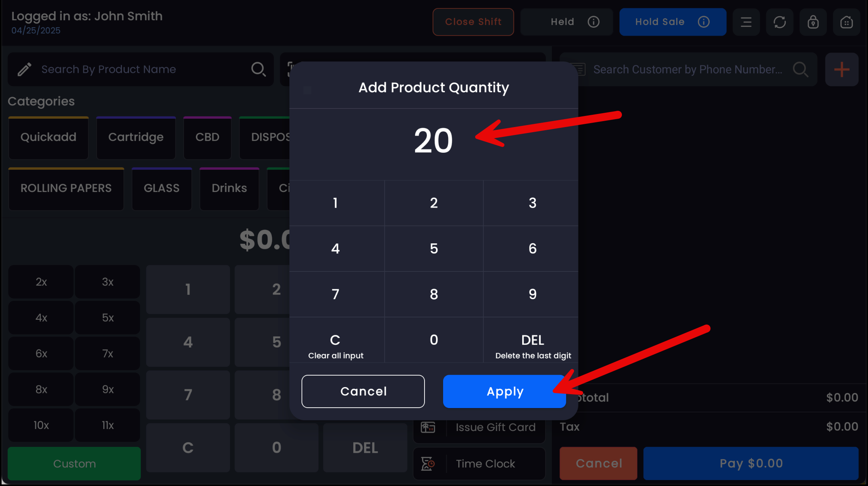
Task: Click the Time Clock hourglass icon
Action: [x=428, y=463]
